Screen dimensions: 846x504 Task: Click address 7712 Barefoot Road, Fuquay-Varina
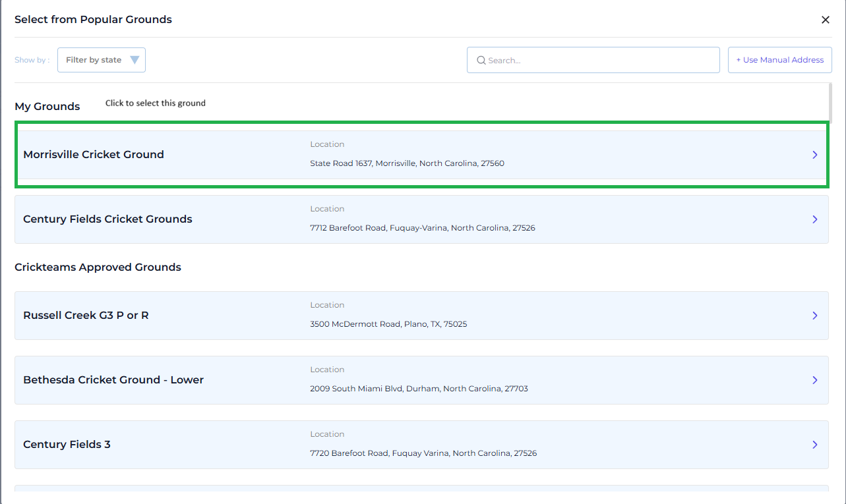pos(422,228)
